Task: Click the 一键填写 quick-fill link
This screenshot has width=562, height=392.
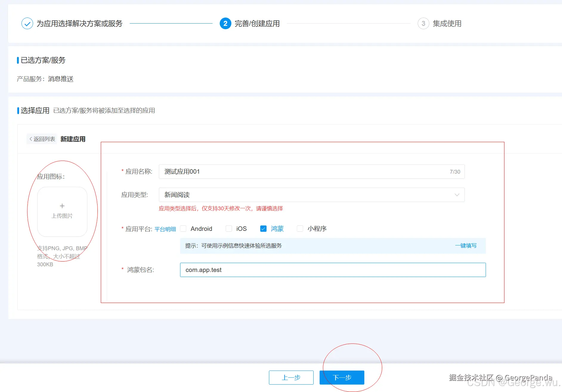Action: (466, 246)
